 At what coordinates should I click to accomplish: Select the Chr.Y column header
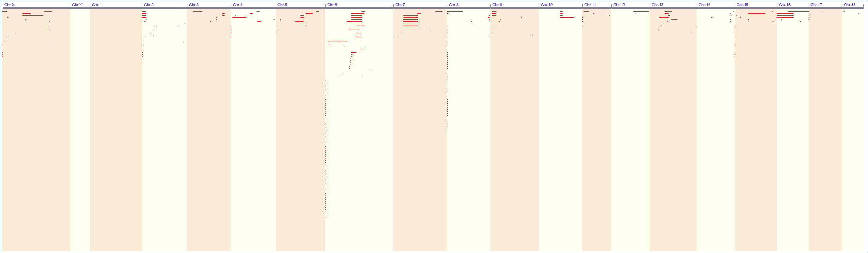click(77, 5)
